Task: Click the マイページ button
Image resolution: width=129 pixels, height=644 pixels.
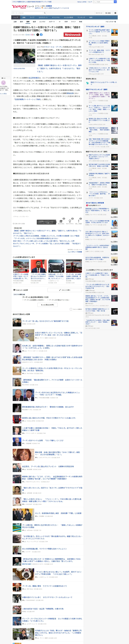Action: tap(99, 13)
